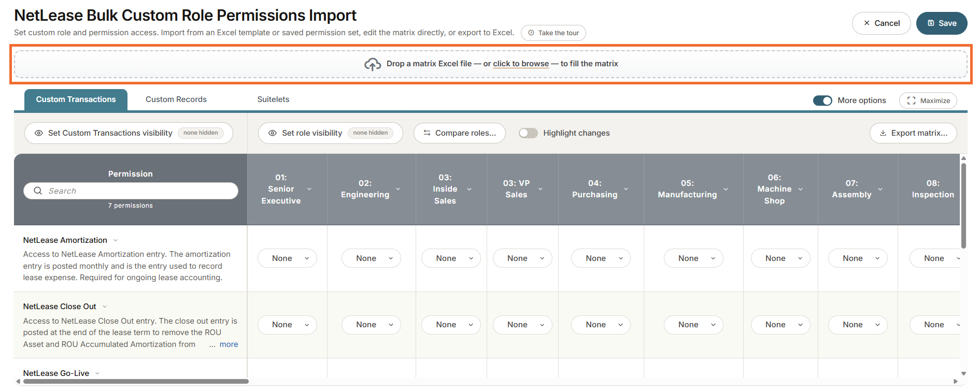Save the permissions import
Image resolution: width=980 pixels, height=392 pixels.
click(942, 23)
